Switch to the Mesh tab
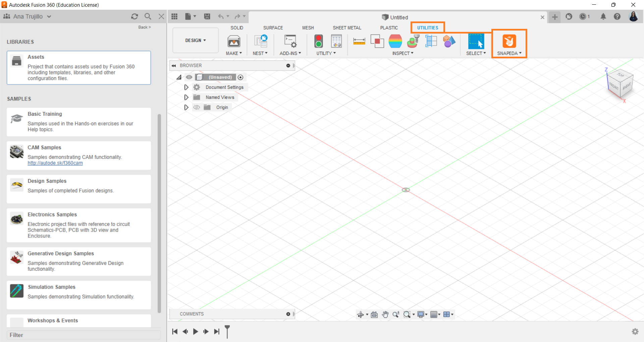644x342 pixels. point(308,28)
